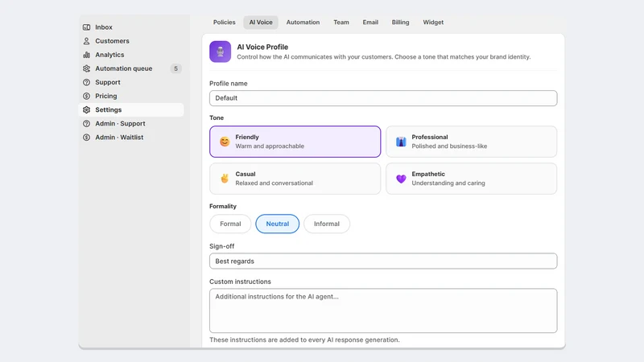Image resolution: width=644 pixels, height=362 pixels.
Task: Click the 'Tone' section label
Action: tap(217, 117)
